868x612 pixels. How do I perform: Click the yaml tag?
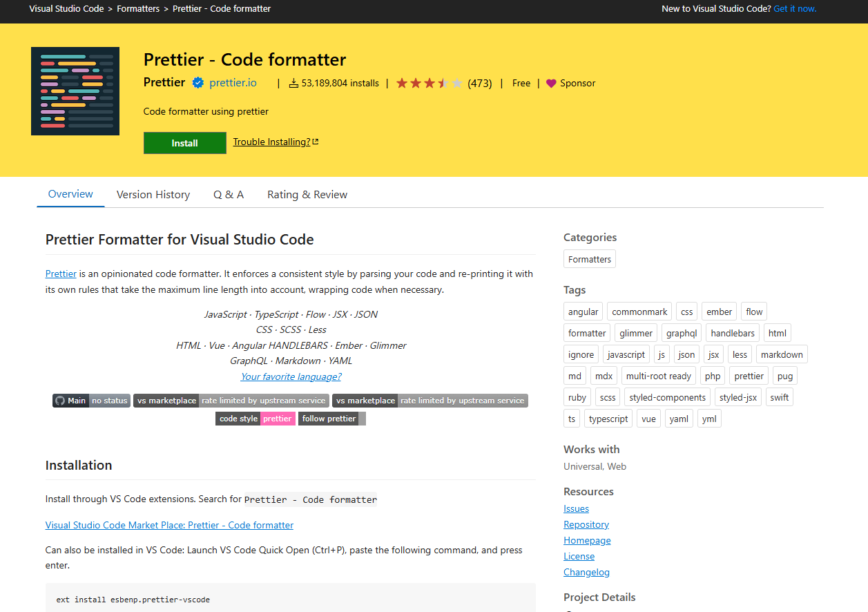(679, 419)
